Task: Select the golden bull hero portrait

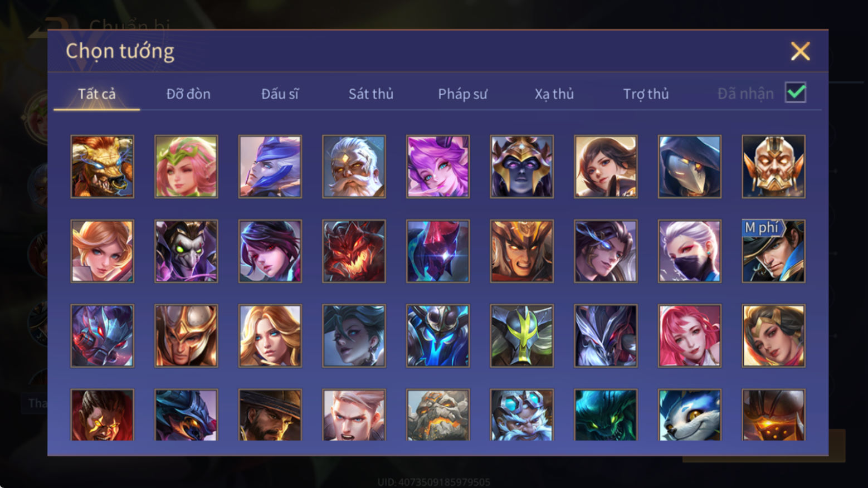Action: click(x=102, y=167)
